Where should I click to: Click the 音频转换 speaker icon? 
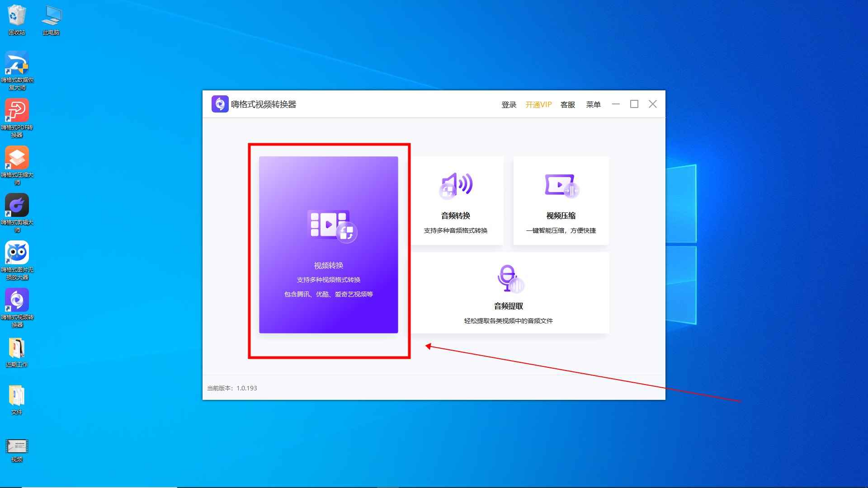pos(456,185)
